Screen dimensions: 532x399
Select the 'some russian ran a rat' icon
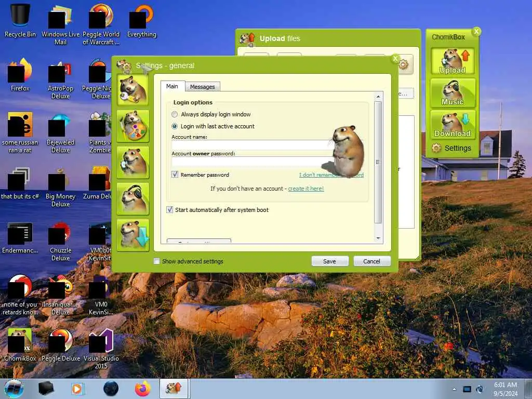[x=20, y=133]
